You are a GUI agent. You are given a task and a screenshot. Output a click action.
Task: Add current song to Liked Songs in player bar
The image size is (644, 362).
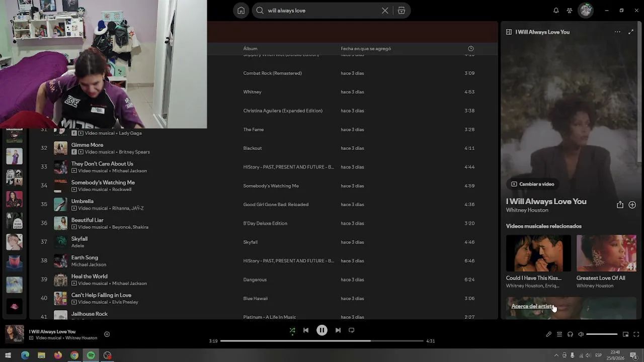(107, 334)
